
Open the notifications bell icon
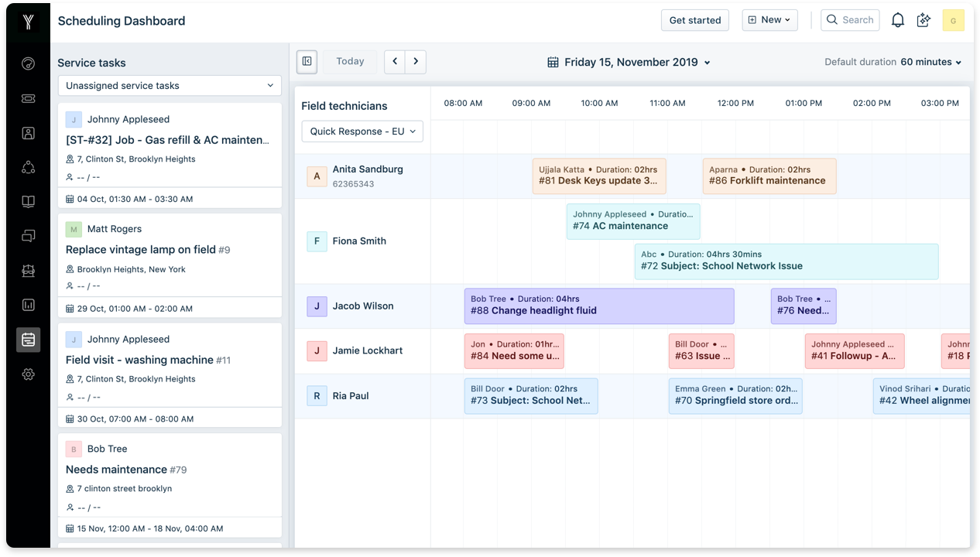pos(897,19)
